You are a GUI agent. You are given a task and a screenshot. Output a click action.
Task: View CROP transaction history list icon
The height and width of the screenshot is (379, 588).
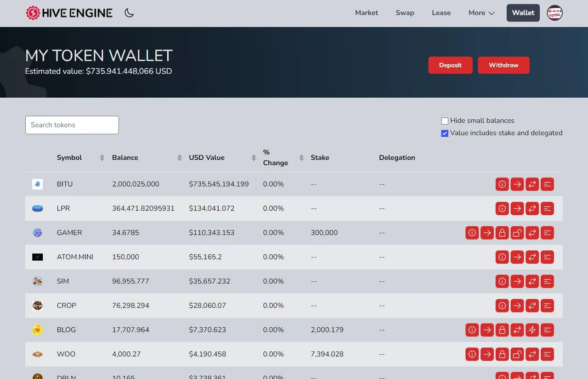547,306
